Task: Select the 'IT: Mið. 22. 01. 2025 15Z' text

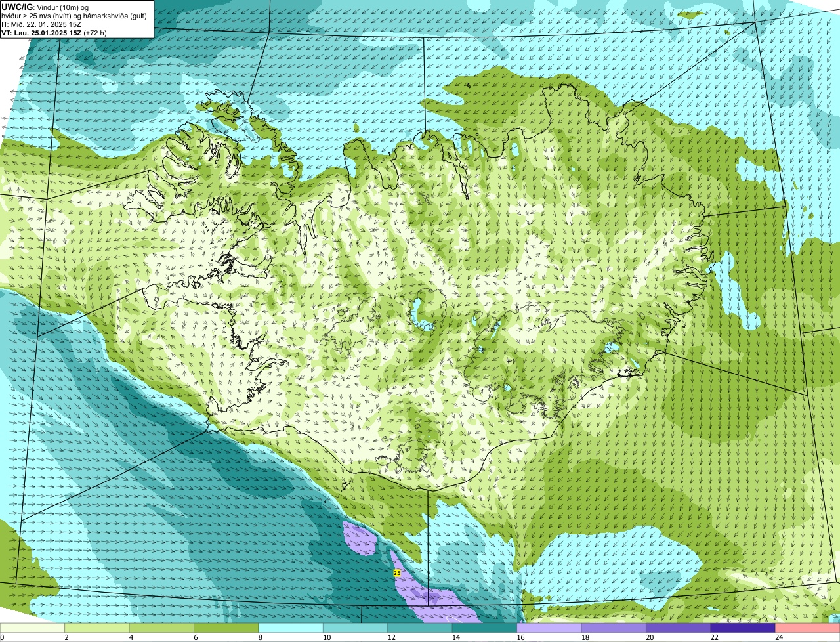Action: (41, 24)
